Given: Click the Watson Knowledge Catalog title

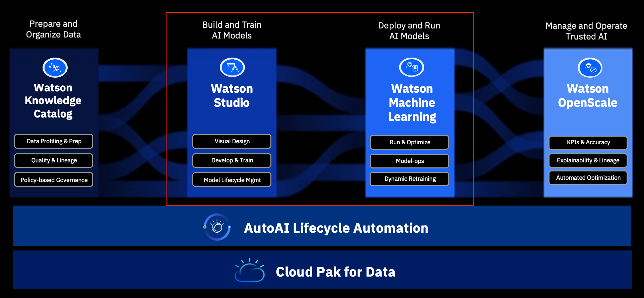Looking at the screenshot, I should pyautogui.click(x=53, y=101).
